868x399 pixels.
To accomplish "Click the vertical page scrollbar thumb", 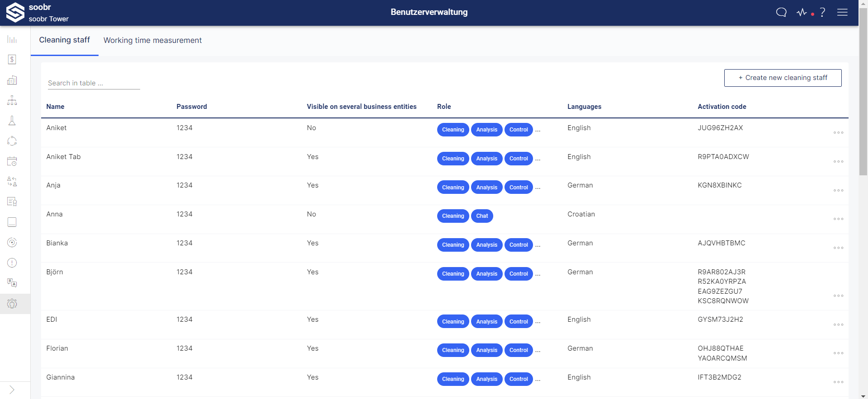I will (863, 92).
